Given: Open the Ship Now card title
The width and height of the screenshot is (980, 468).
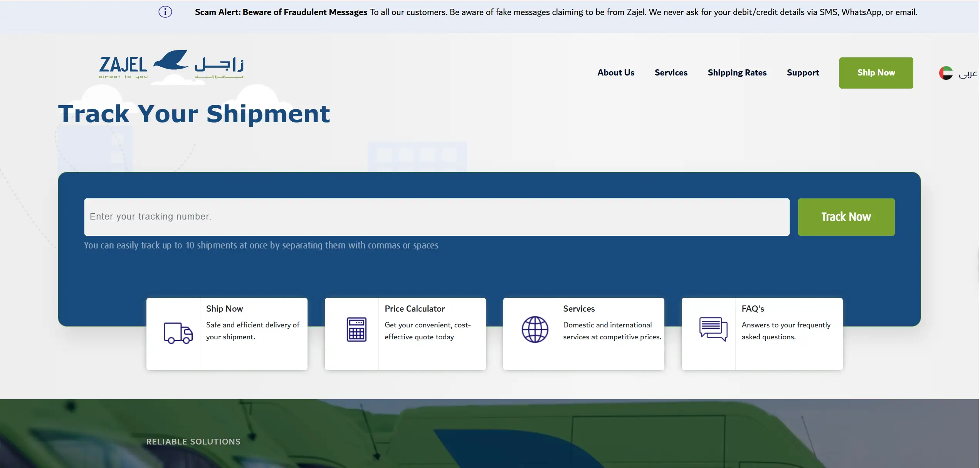Looking at the screenshot, I should point(224,309).
